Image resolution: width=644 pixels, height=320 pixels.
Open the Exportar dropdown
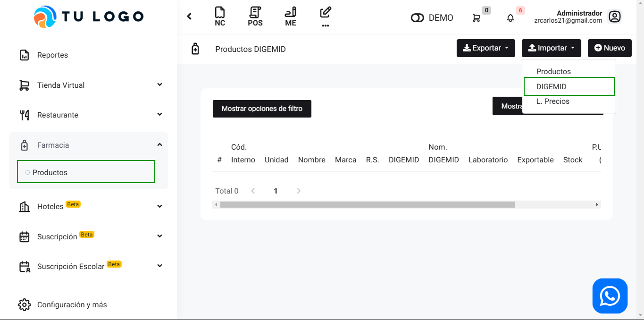coord(485,48)
